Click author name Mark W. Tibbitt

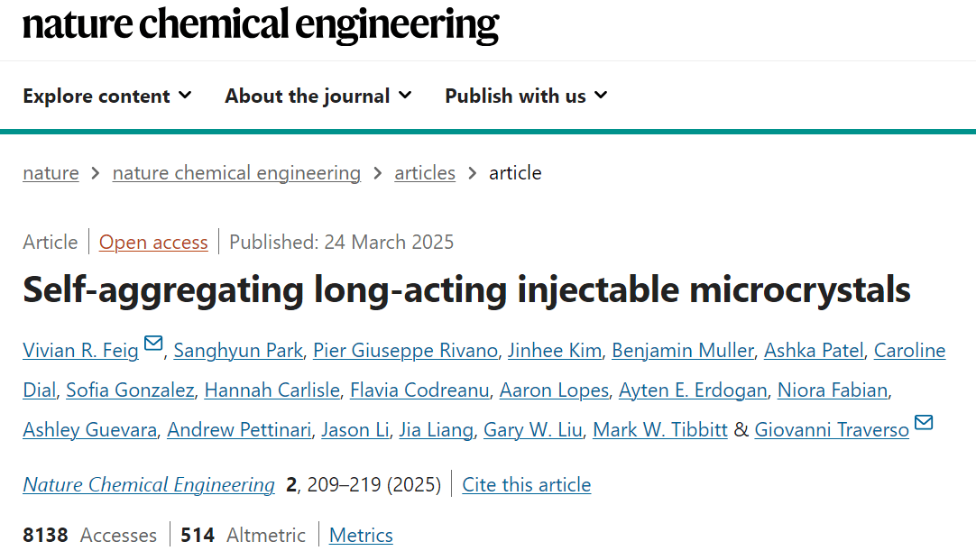(x=659, y=429)
